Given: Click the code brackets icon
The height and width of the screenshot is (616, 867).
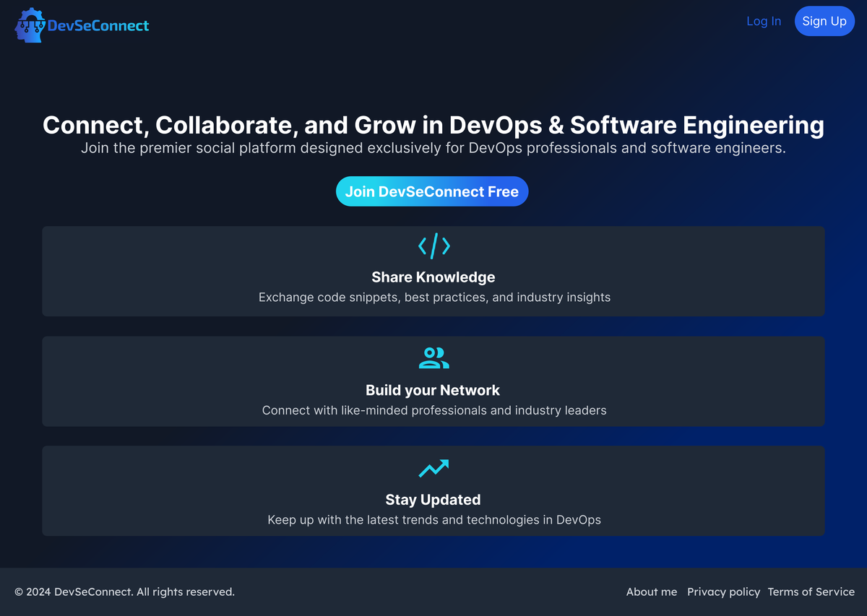Looking at the screenshot, I should click(433, 246).
